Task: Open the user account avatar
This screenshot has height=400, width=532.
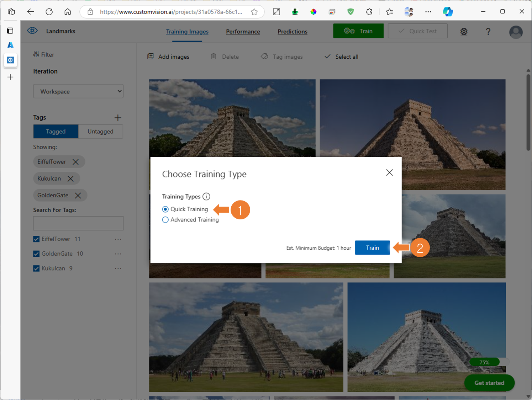Action: (516, 32)
